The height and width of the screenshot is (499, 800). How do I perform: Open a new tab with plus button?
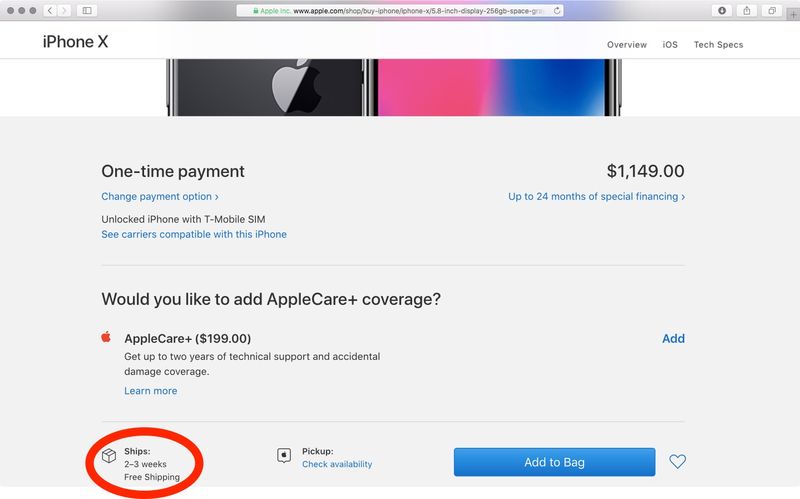(793, 14)
